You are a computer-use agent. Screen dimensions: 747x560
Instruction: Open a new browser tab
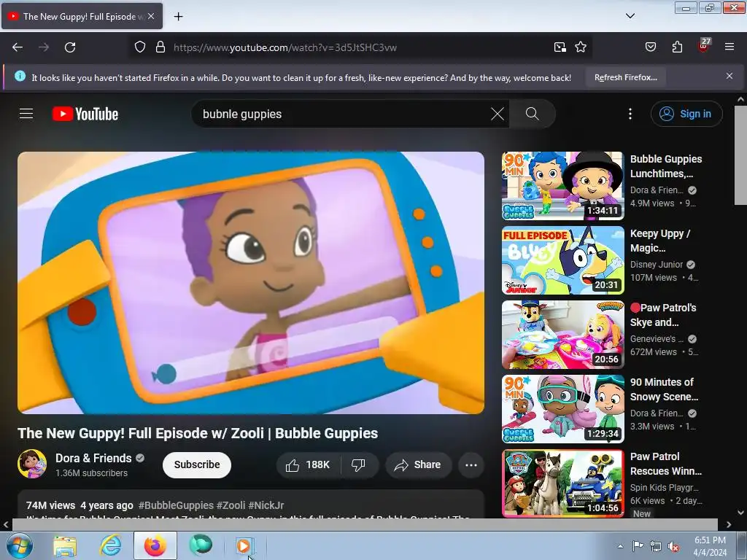tap(178, 16)
